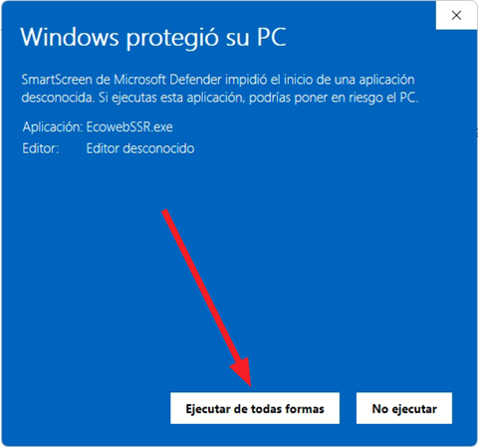Click the word "protegió" in the title
This screenshot has width=478, height=448.
click(x=172, y=39)
